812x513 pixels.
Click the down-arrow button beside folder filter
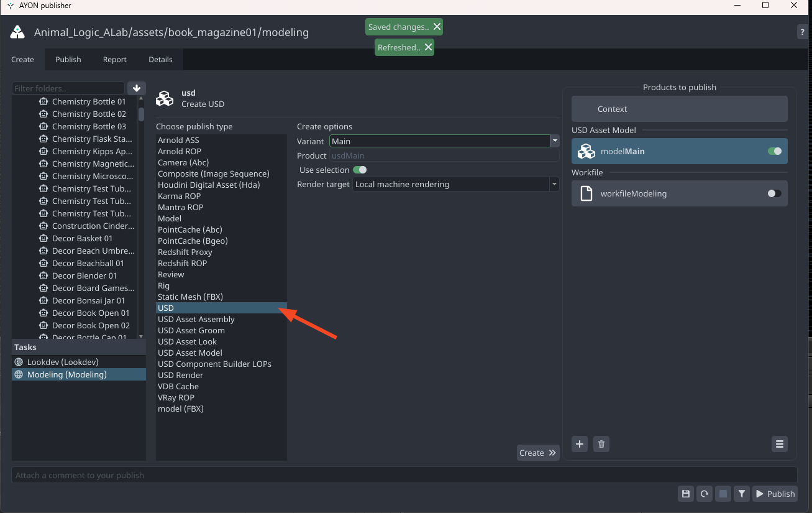[x=137, y=88]
